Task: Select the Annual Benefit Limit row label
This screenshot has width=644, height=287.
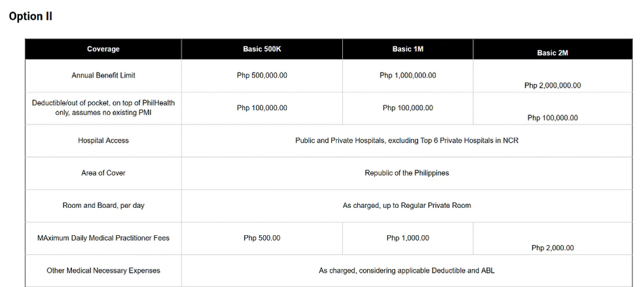Action: [103, 75]
